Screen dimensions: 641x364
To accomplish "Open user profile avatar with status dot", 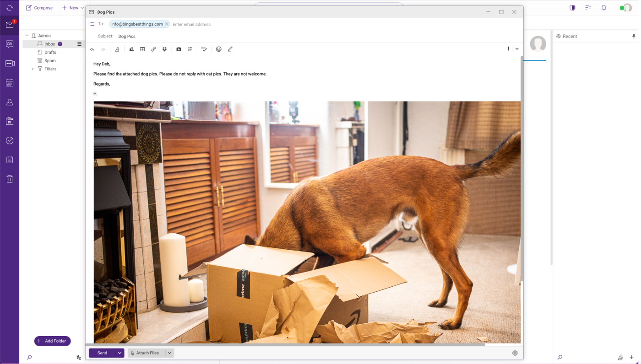I will tap(625, 8).
